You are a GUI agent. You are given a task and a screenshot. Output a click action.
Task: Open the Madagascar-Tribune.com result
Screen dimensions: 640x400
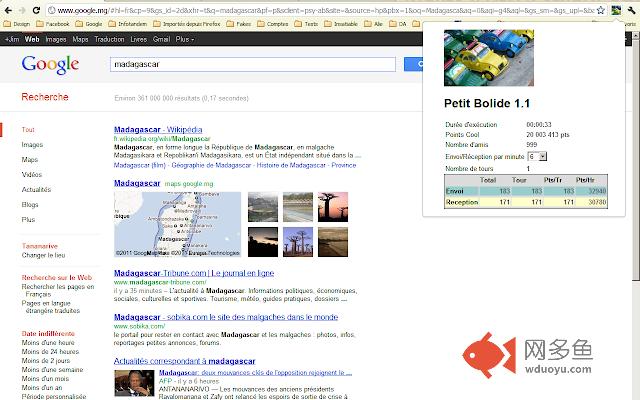point(194,273)
